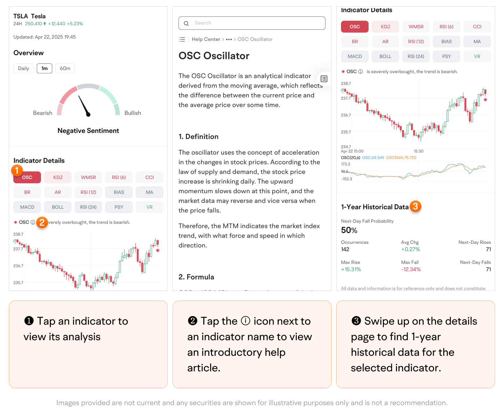Viewport: 504px width, 420px height.
Task: Tap the CCI indicator in left panel
Action: [x=149, y=177]
